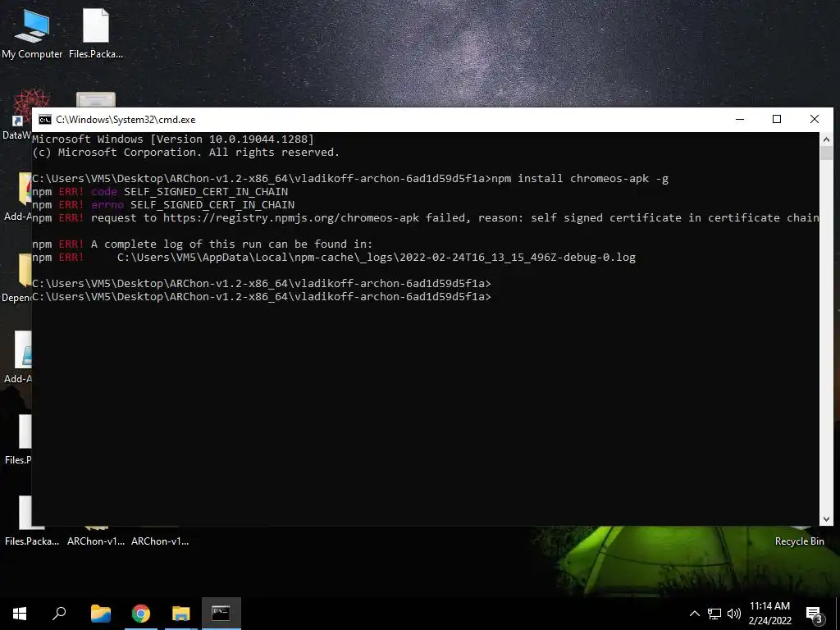Click the scrollbar up arrow in cmd
840x630 pixels.
point(826,139)
